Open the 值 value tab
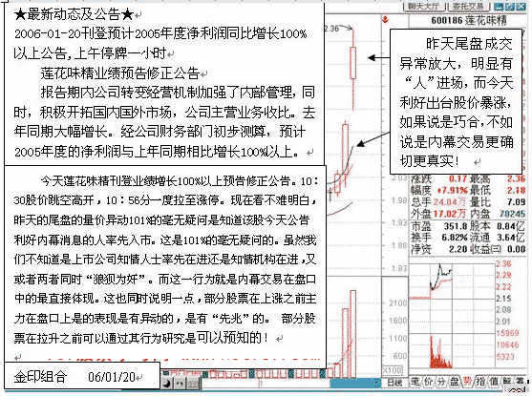 [493, 382]
